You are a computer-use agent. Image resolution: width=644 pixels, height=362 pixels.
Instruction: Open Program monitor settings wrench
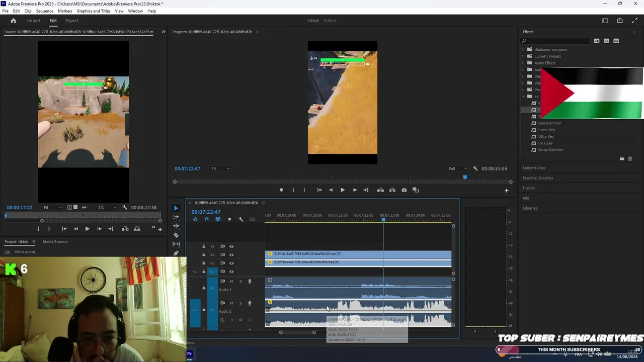(475, 168)
